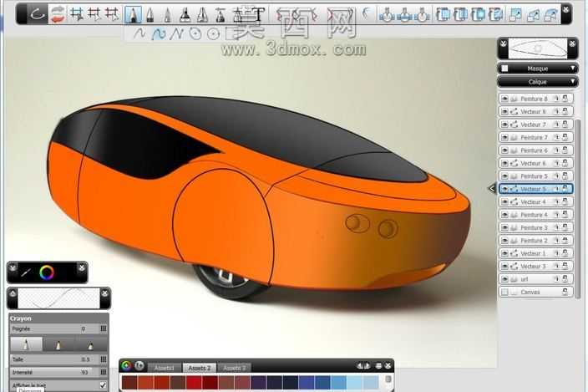Select the third pencil tip shape button
The height and width of the screenshot is (392, 588).
pos(90,344)
